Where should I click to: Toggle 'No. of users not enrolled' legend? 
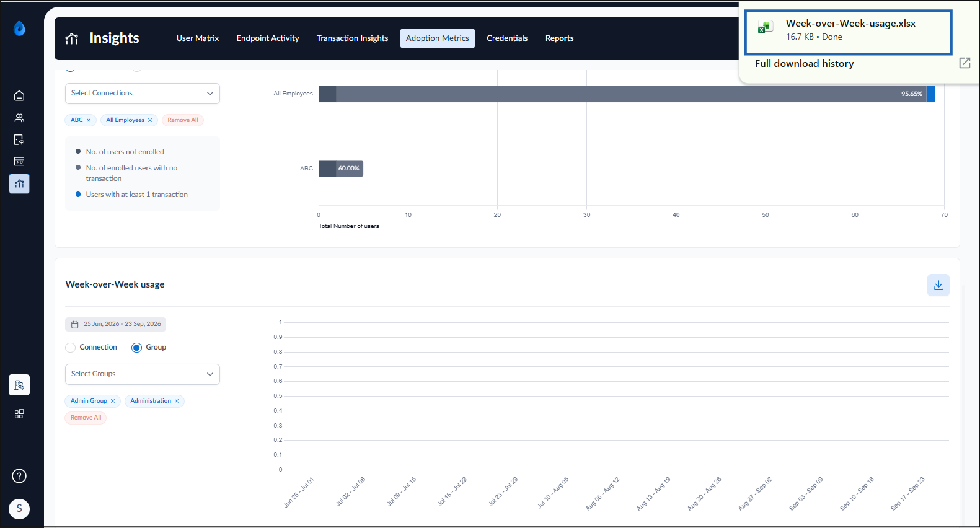click(x=120, y=152)
